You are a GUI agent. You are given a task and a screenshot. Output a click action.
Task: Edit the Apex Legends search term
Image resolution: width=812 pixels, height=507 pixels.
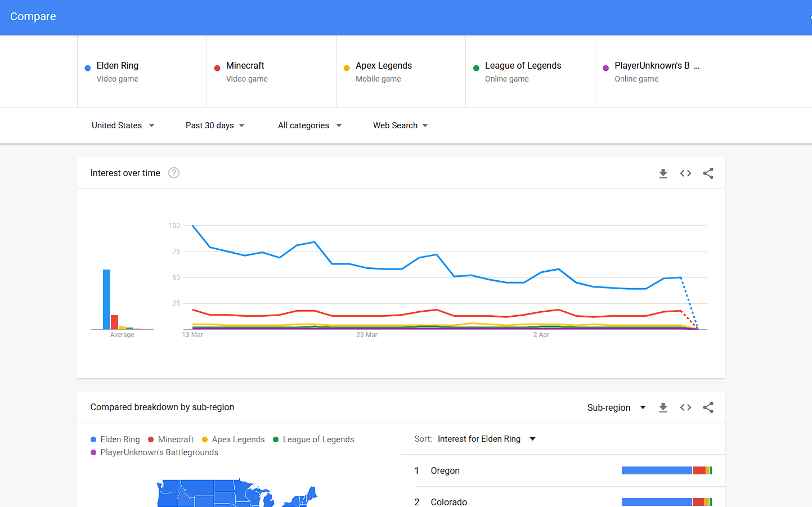click(x=401, y=71)
